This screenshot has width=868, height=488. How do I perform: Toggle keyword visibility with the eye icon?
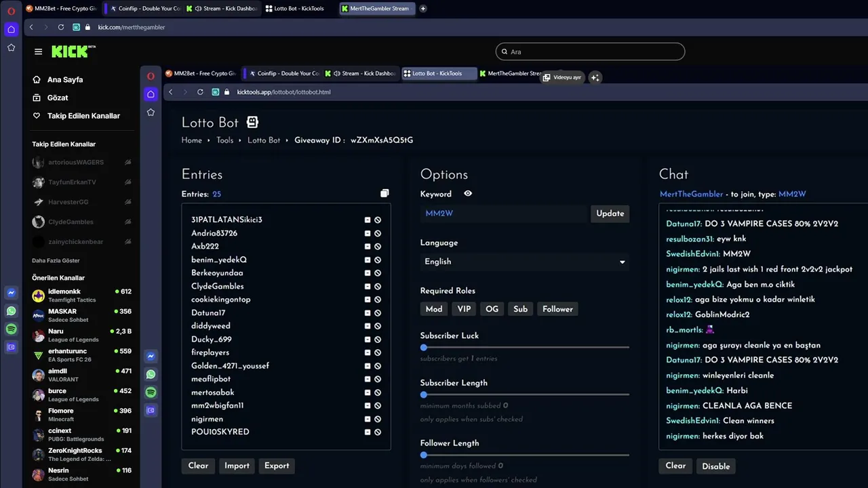click(x=468, y=194)
